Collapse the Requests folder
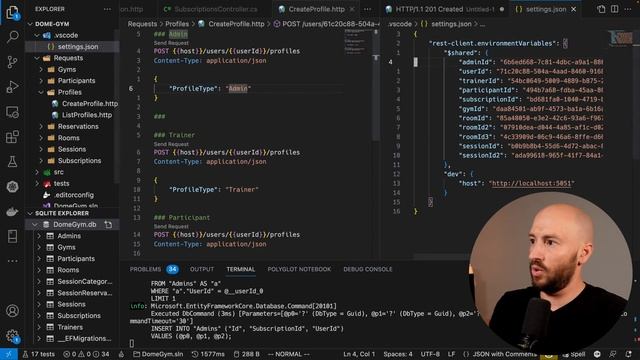Image resolution: width=640 pixels, height=360 pixels. pyautogui.click(x=37, y=58)
